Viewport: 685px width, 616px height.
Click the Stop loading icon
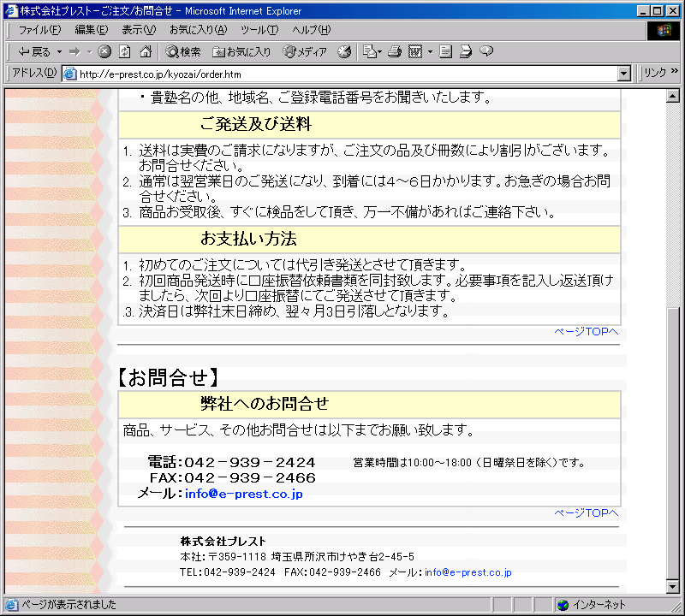point(104,51)
